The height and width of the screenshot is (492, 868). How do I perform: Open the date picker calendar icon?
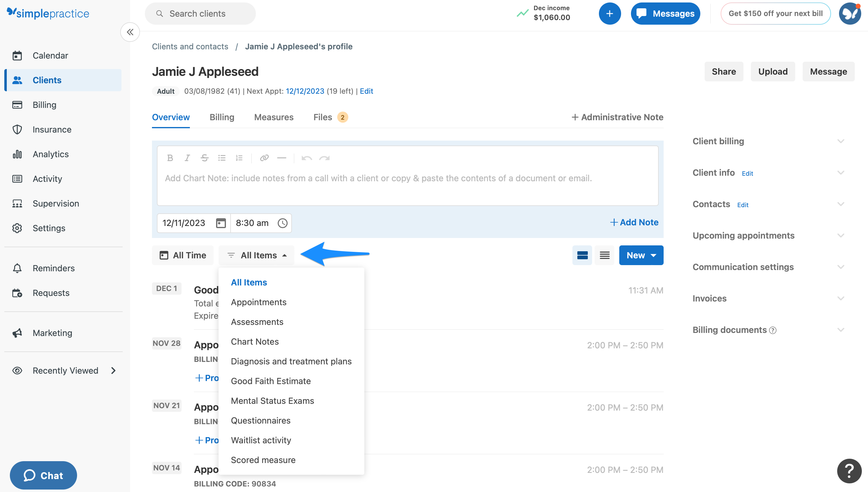(221, 223)
